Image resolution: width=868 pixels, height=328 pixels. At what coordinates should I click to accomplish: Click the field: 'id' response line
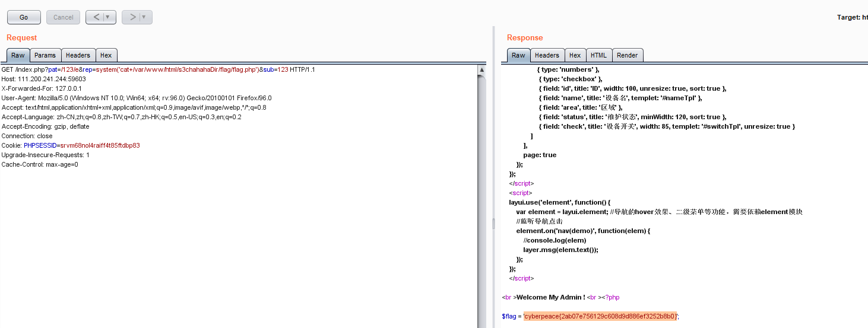(x=632, y=88)
